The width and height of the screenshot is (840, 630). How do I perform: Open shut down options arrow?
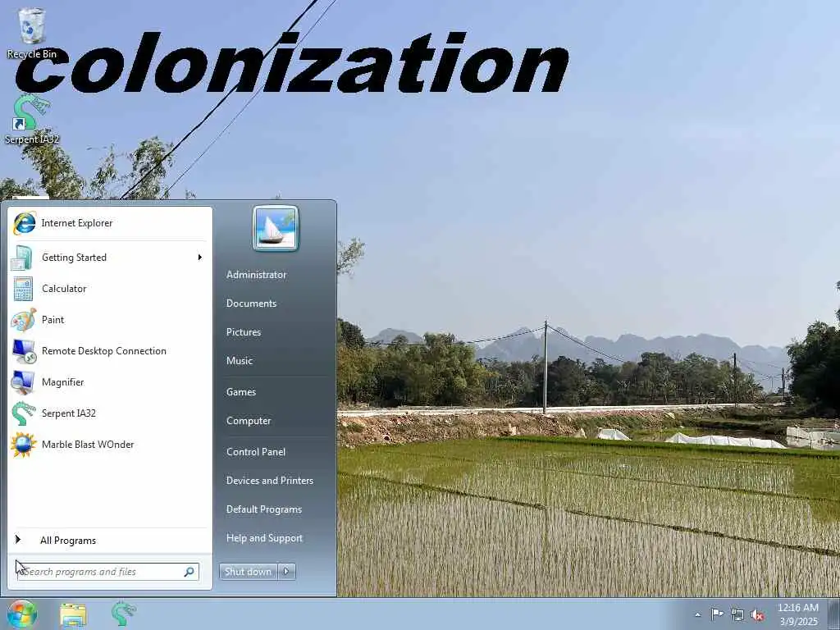(286, 572)
